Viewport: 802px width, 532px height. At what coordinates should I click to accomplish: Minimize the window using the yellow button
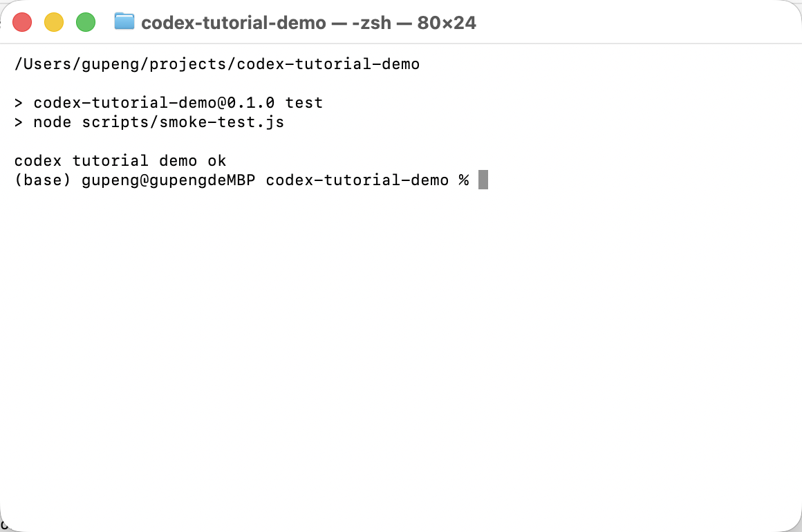54,23
